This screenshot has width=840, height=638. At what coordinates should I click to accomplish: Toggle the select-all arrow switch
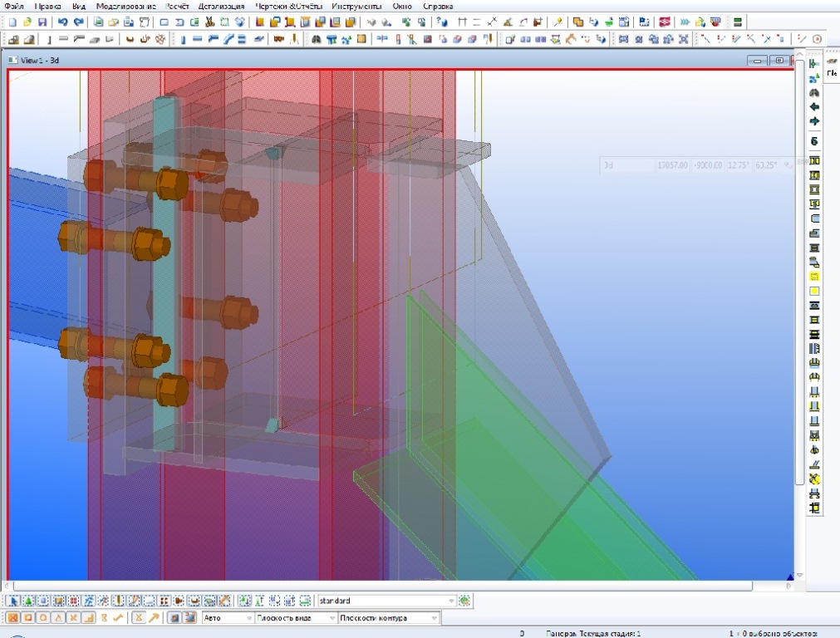click(x=12, y=601)
